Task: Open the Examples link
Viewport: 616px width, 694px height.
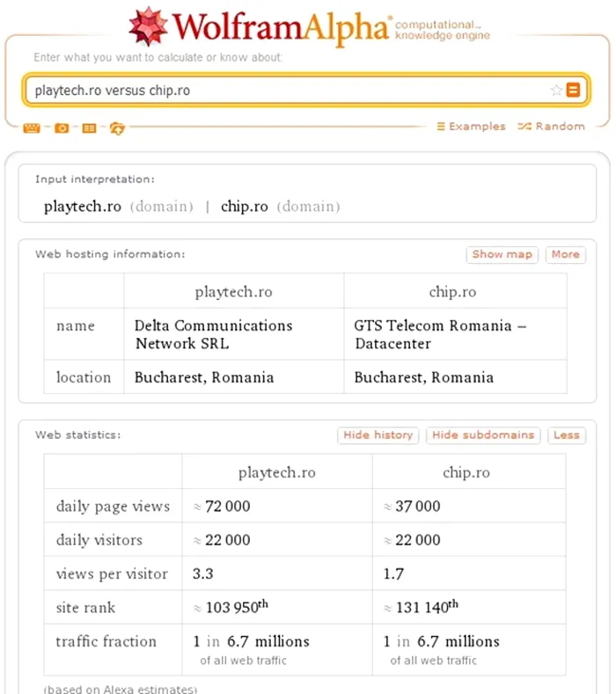Action: tap(471, 127)
